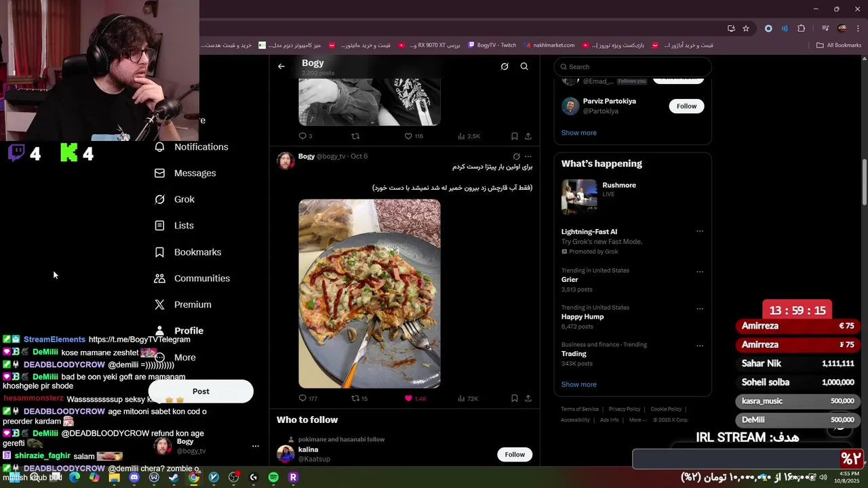Image resolution: width=868 pixels, height=488 pixels.
Task: Open Cookie Policy footer link
Action: [x=666, y=409]
